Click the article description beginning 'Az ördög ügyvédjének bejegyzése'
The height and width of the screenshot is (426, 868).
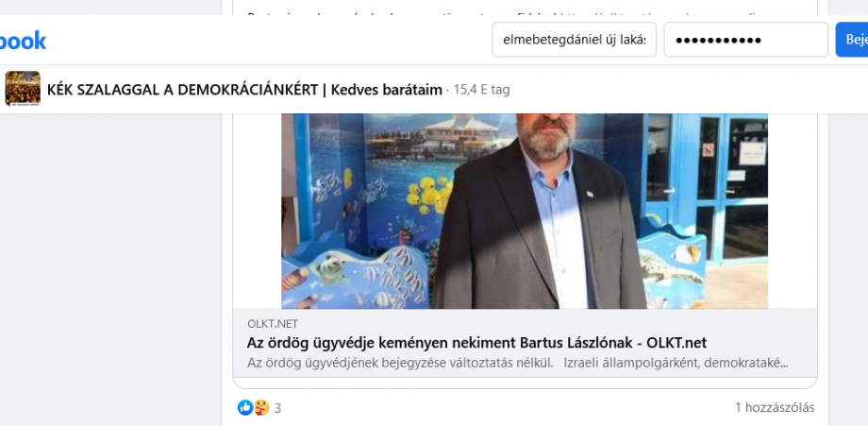517,363
